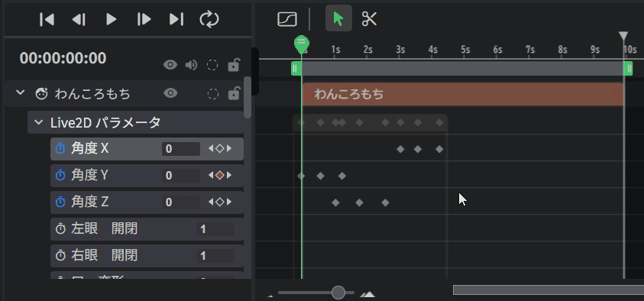Collapse the Live2D パラメータ group
The height and width of the screenshot is (301, 644).
39,122
